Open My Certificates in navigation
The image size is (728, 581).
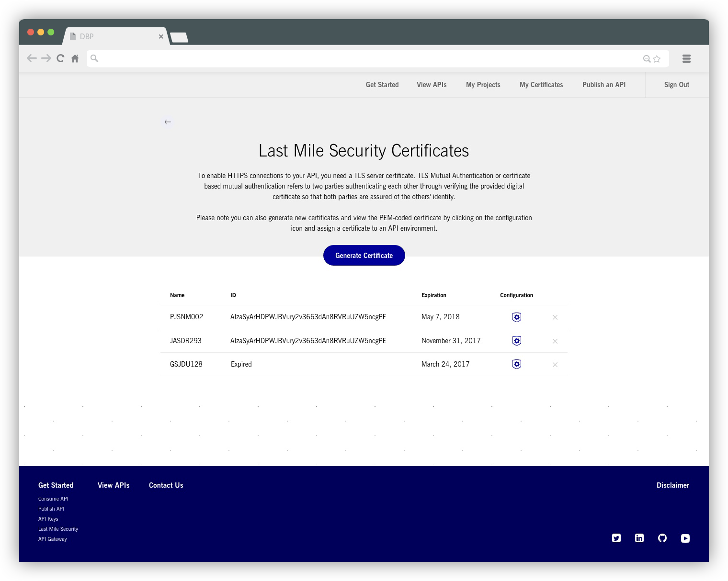click(541, 85)
